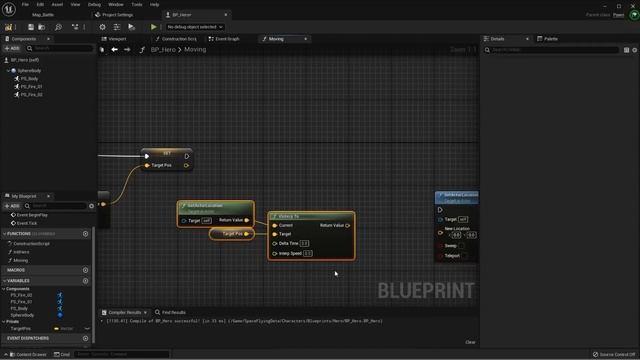The image size is (640, 360).
Task: Toggle TargetPos variable visibility eye
Action: coord(87,329)
